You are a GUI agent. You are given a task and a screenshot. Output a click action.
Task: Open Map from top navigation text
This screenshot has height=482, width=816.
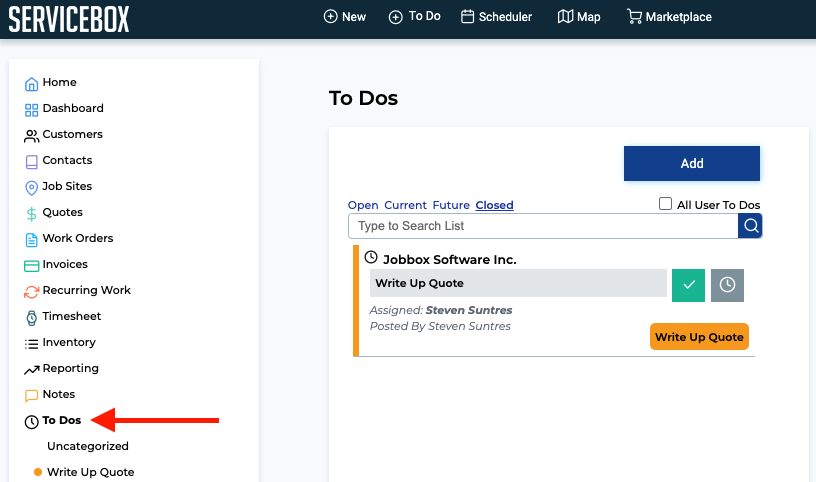pos(588,17)
